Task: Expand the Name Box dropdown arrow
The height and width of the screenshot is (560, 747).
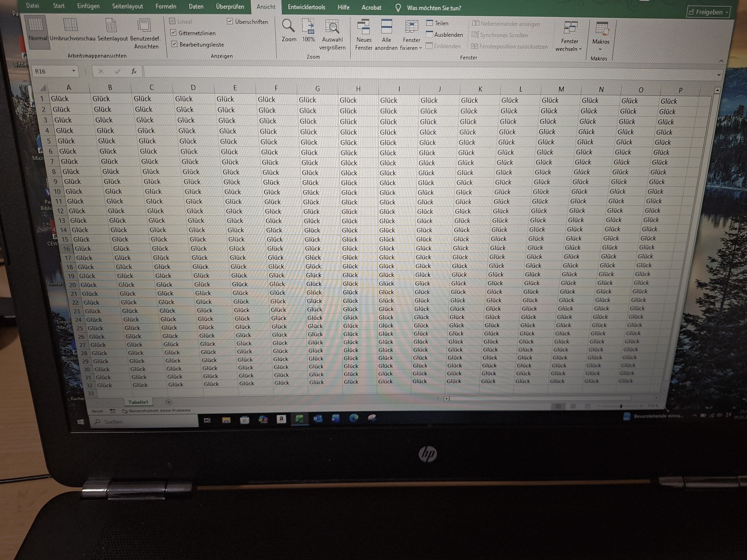Action: click(x=74, y=71)
